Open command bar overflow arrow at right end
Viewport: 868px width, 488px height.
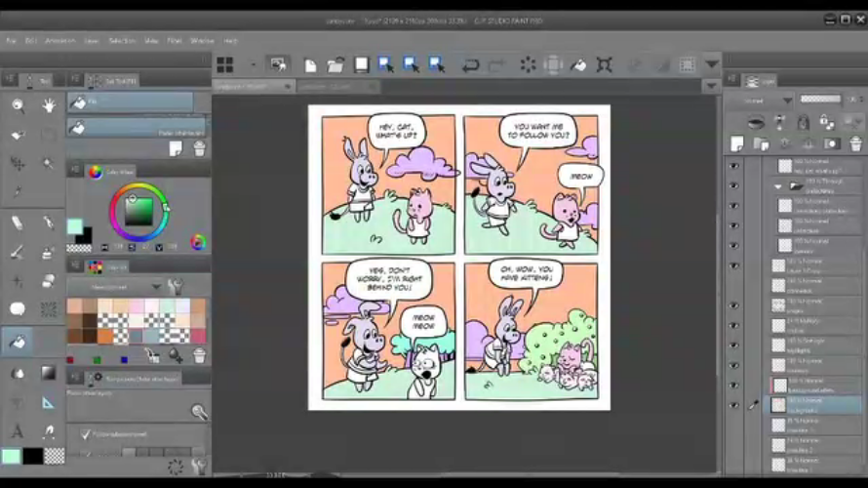[712, 64]
